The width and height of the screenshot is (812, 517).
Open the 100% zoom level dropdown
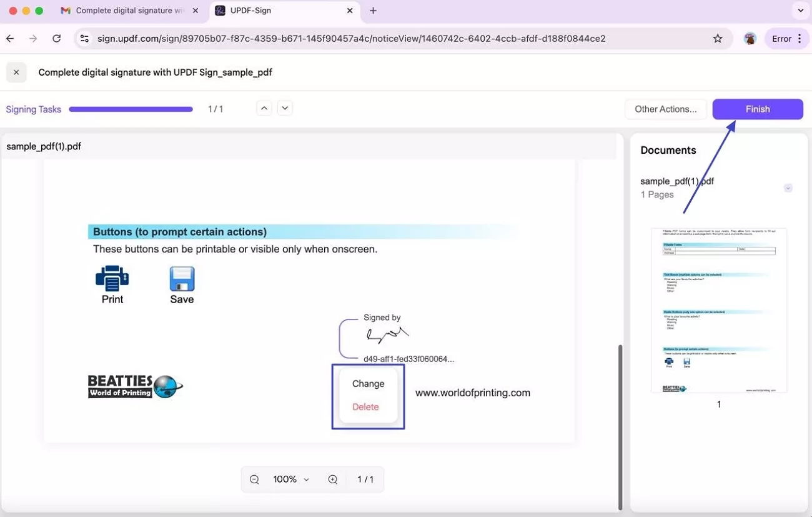point(291,479)
